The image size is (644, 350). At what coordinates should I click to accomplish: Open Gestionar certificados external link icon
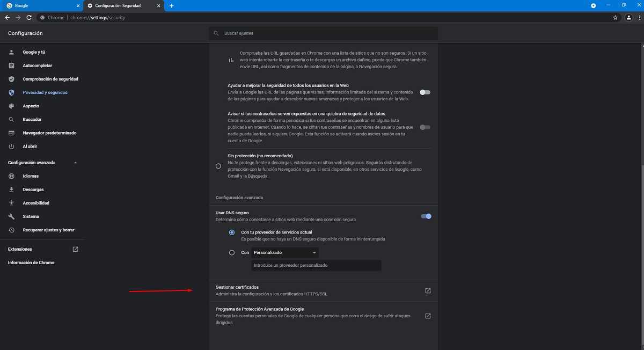(x=428, y=291)
